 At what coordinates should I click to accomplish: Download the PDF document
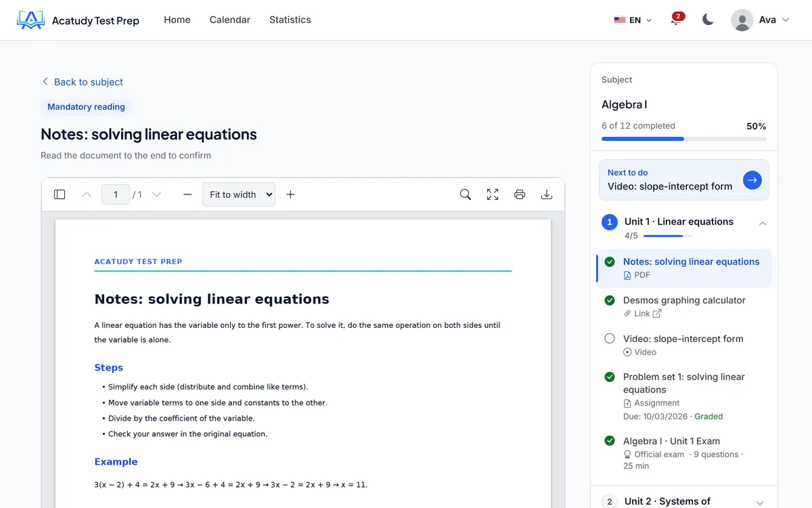pos(547,194)
